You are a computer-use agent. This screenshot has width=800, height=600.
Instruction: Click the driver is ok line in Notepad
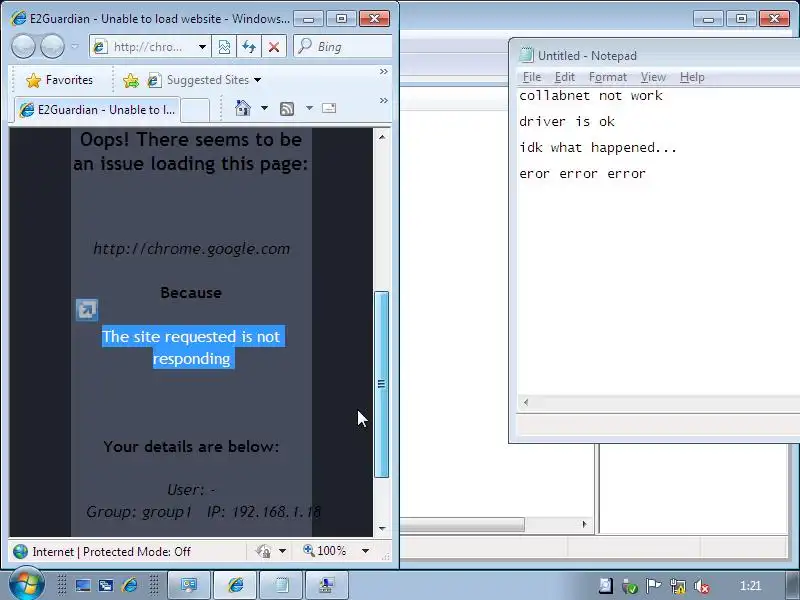(567, 122)
